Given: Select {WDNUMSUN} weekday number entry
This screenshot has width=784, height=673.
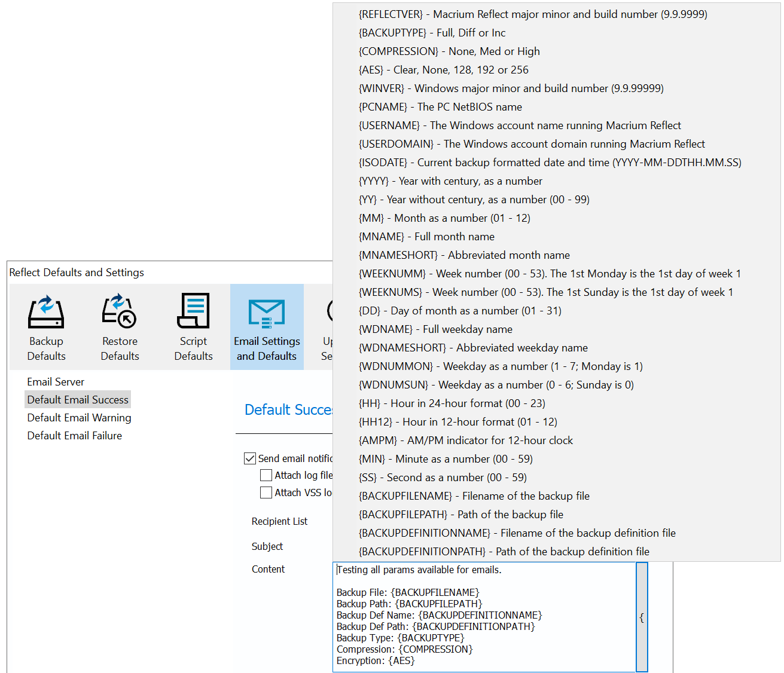Looking at the screenshot, I should tap(556, 385).
